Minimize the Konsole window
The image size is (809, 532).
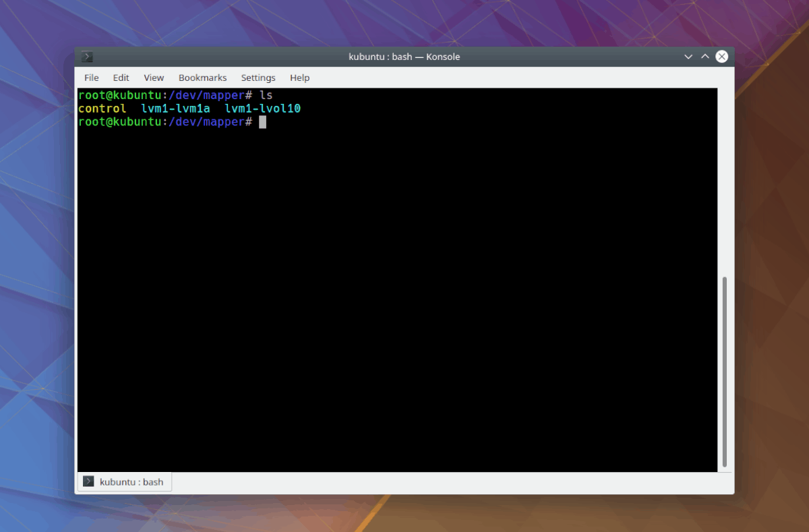click(x=688, y=57)
